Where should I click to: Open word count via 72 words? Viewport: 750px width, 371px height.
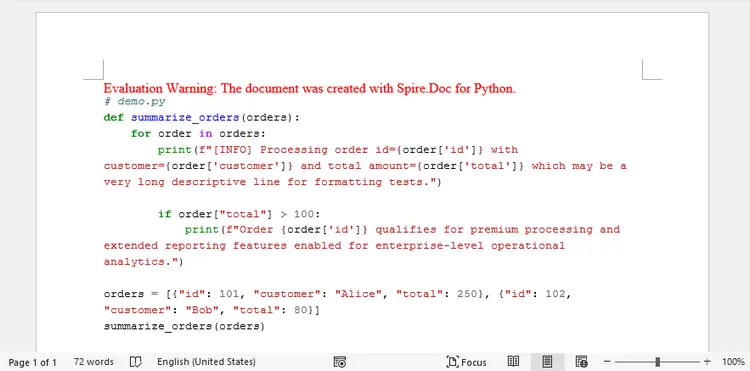pos(94,362)
